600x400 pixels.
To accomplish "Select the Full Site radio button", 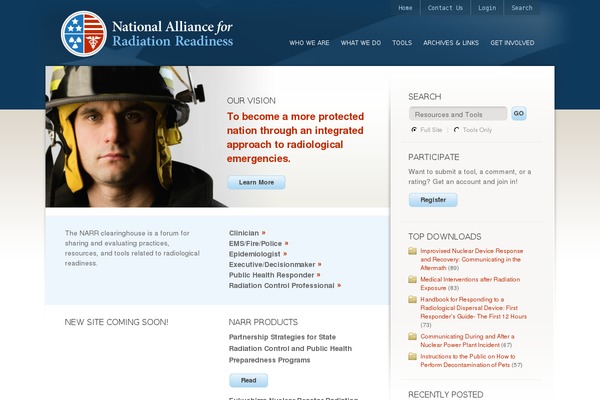I will 414,130.
